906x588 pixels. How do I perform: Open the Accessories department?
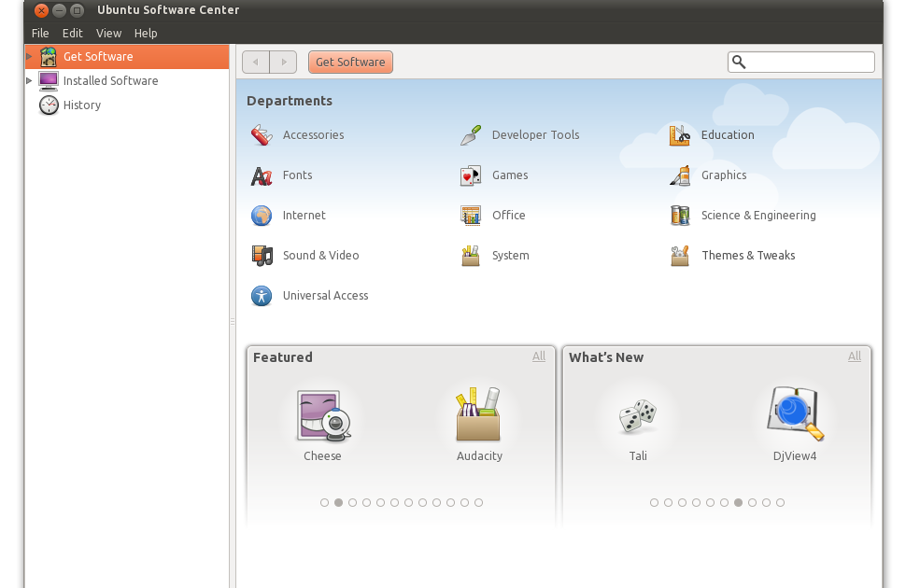point(313,134)
